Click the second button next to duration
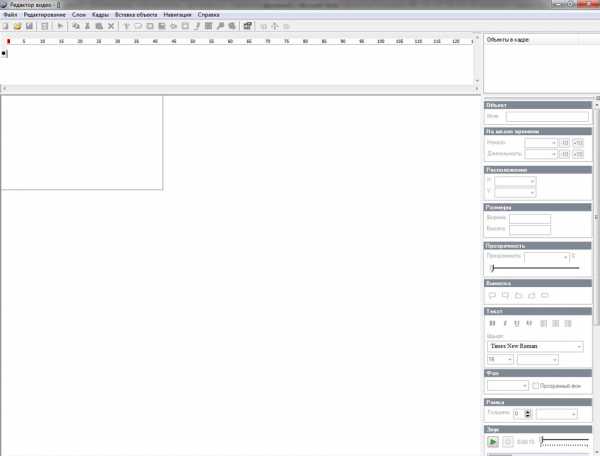Viewport: 600px width, 456px height. (x=578, y=154)
